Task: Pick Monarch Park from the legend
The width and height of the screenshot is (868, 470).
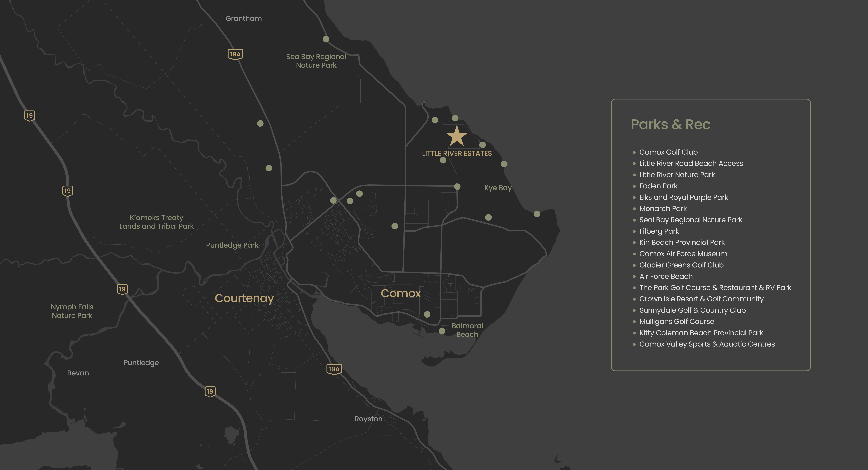Action: 663,209
